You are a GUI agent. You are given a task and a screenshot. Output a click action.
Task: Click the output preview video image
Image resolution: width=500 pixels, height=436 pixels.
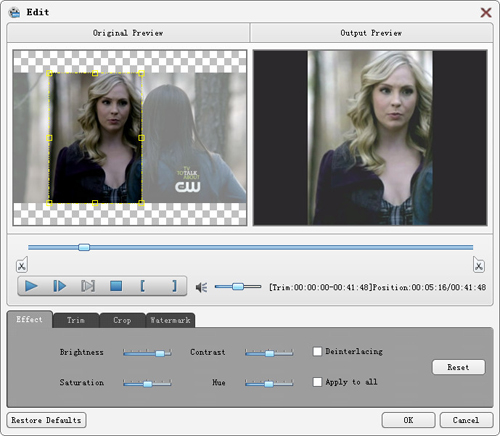[370, 138]
